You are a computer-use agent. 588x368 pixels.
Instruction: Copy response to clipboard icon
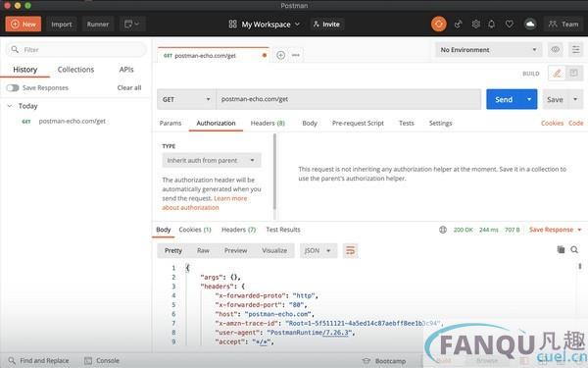coord(561,249)
